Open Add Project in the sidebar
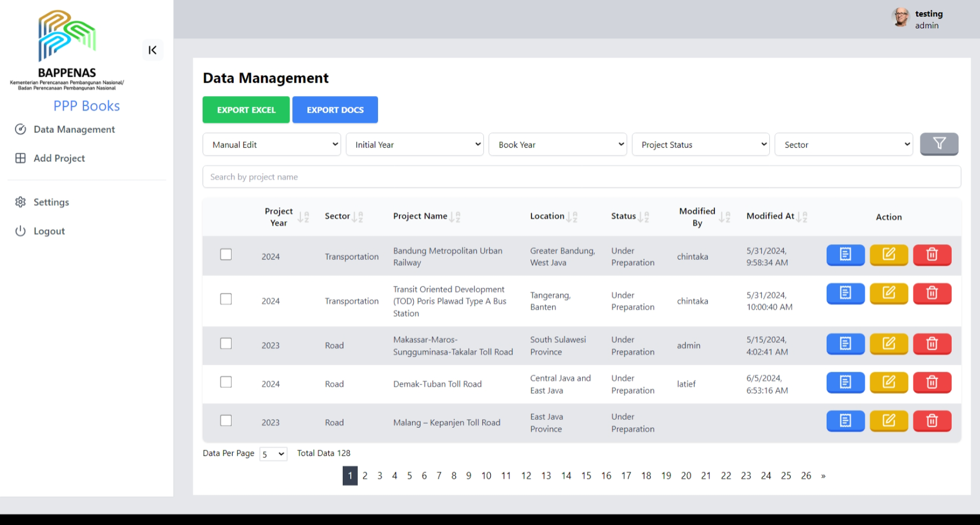The height and width of the screenshot is (525, 980). (x=59, y=159)
